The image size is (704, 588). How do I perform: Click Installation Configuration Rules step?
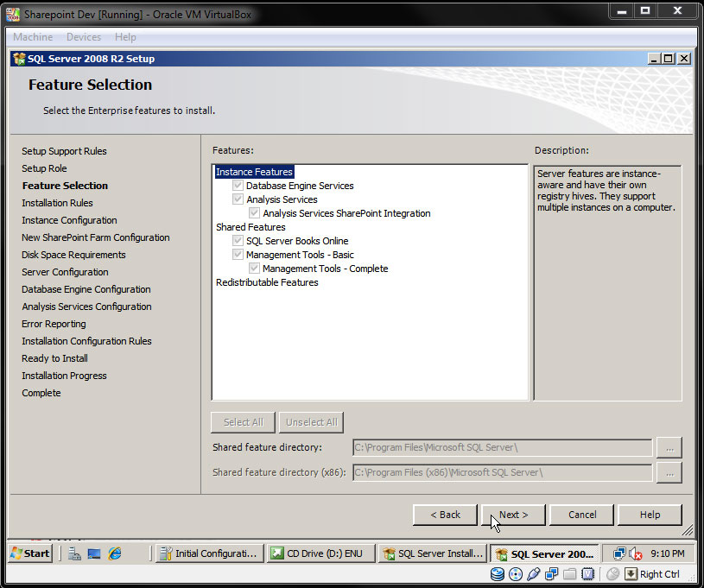(x=86, y=341)
